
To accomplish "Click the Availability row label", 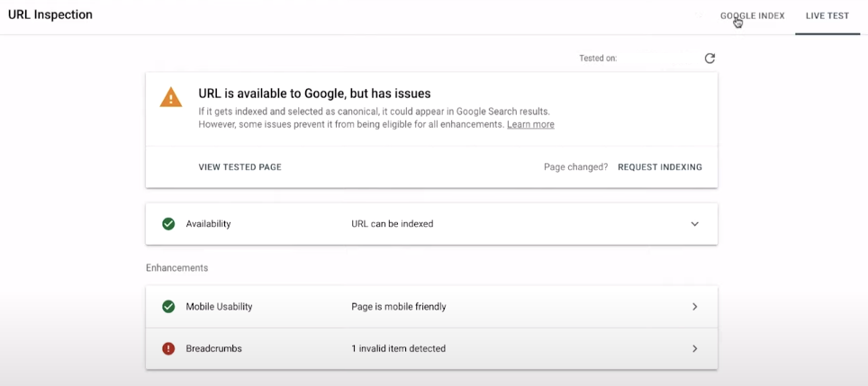I will pyautogui.click(x=208, y=224).
